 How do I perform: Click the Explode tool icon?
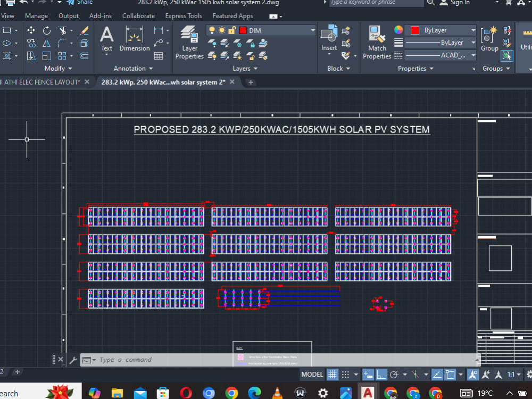(84, 43)
